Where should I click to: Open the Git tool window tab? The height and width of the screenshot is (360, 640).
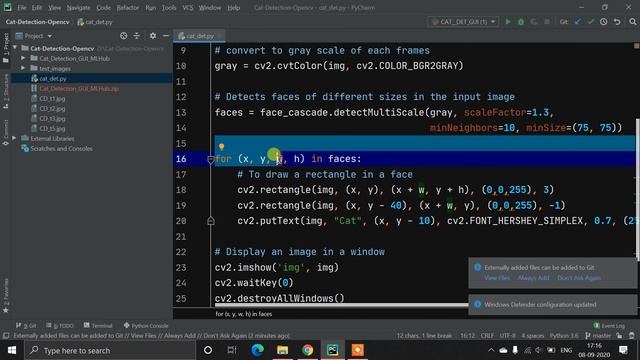[x=26, y=326]
